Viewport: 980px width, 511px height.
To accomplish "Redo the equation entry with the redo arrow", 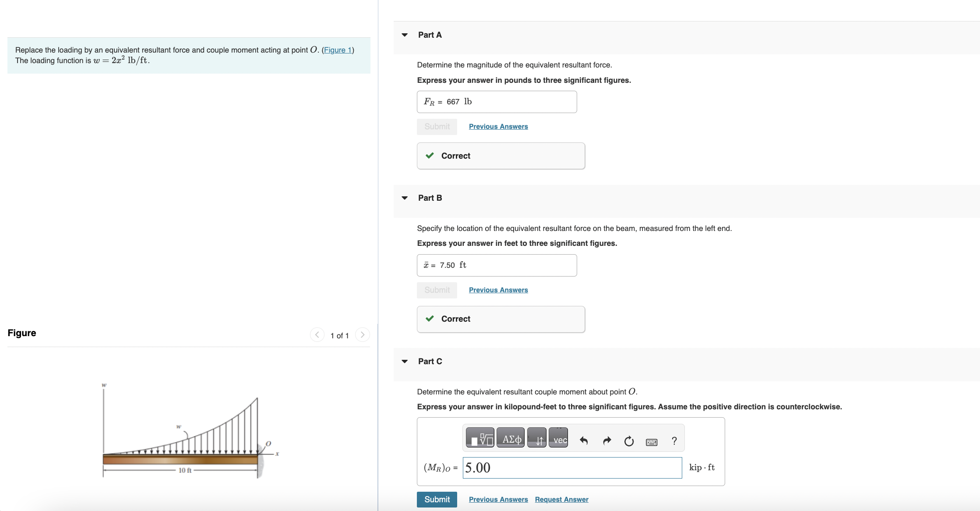I will 607,441.
